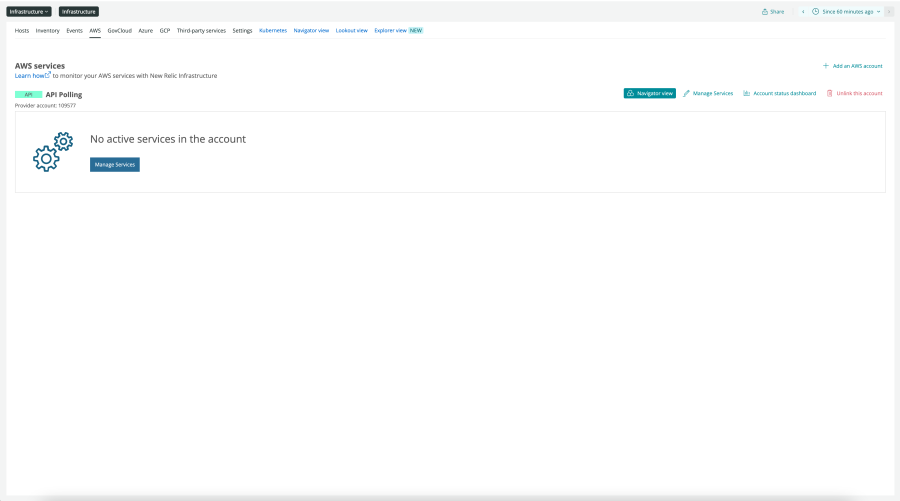Open the Explorer view NEW link
This screenshot has width=900, height=501.
398,30
